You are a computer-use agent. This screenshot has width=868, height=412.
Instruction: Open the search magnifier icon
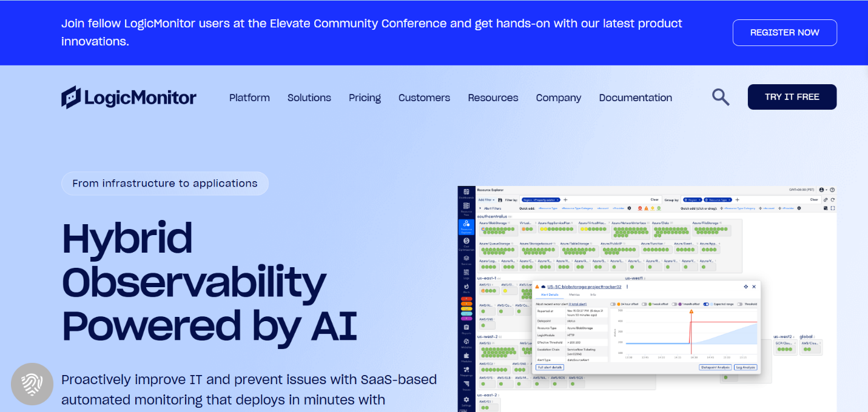[721, 97]
